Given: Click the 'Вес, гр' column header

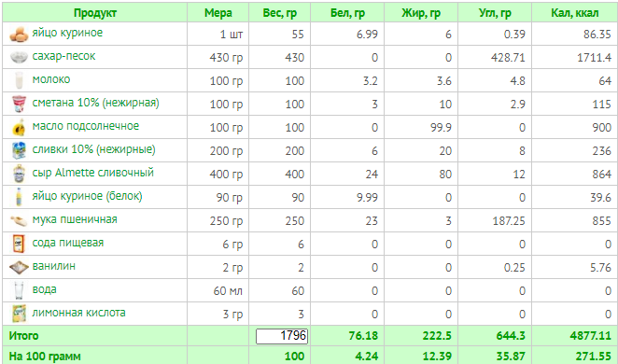Looking at the screenshot, I should point(279,13).
